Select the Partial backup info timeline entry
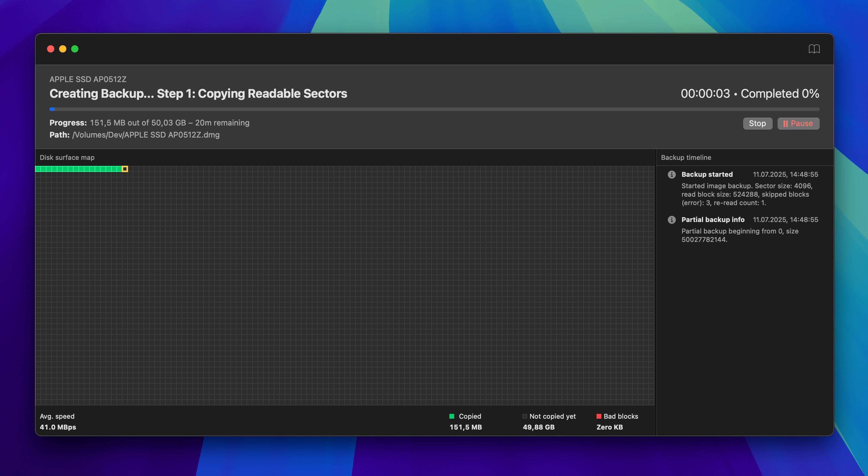868x476 pixels. pos(713,220)
